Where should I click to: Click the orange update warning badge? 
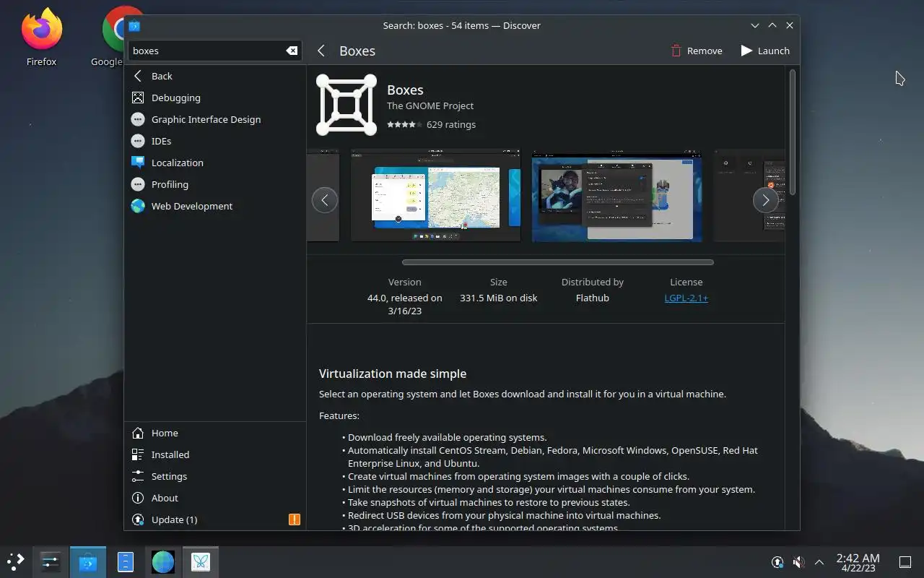(x=295, y=519)
